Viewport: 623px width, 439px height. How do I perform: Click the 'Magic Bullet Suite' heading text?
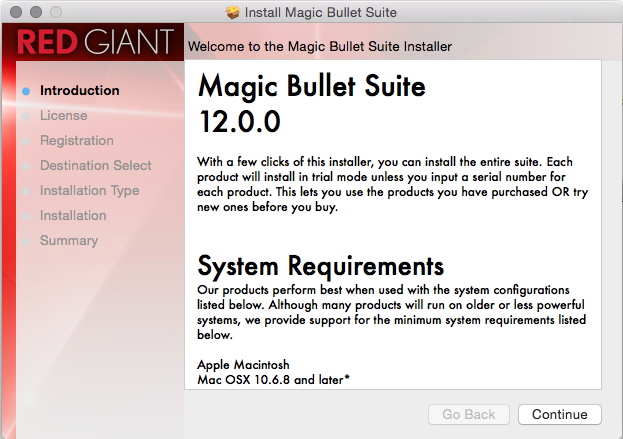tap(312, 86)
